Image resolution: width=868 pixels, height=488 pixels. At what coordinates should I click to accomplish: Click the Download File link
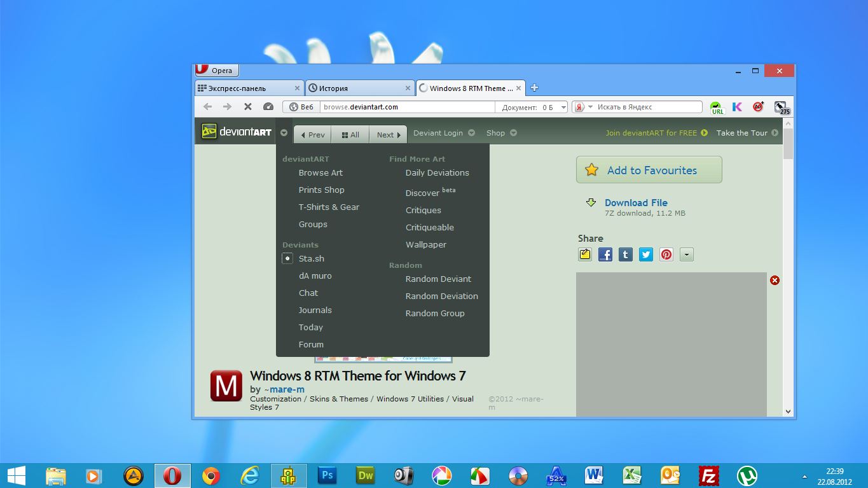click(x=635, y=202)
